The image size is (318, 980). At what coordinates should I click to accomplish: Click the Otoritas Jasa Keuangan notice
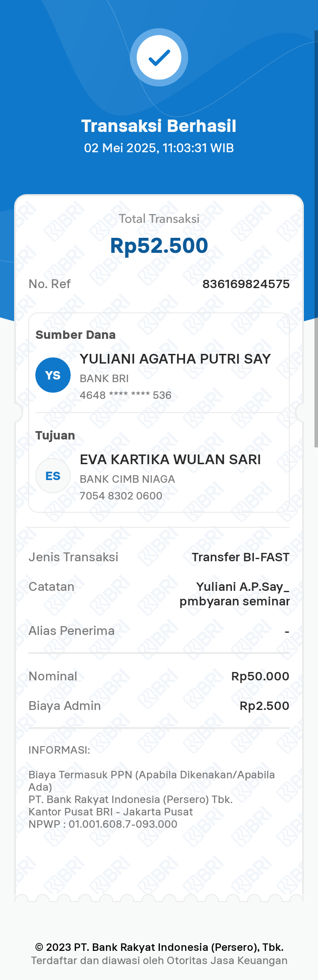(159, 961)
